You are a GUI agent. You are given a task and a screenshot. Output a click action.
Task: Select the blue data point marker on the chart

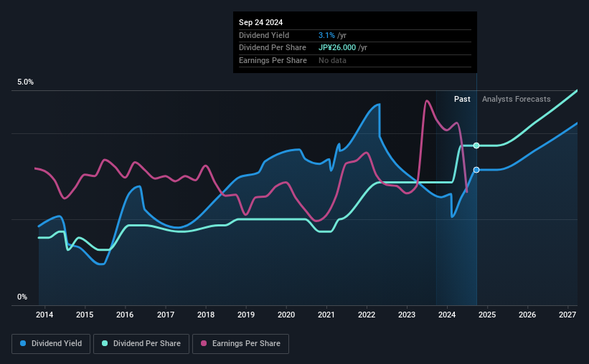point(476,170)
